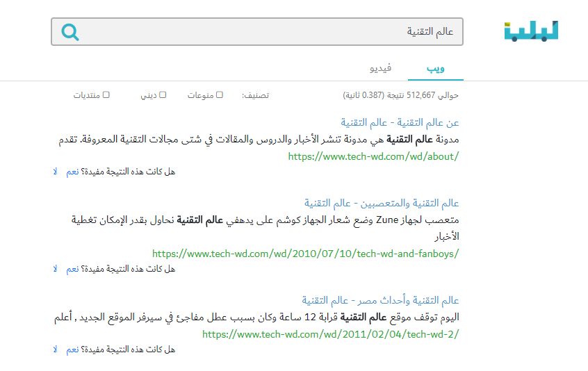The height and width of the screenshot is (371, 588).
Task: Mark the first result helpful with نعم
Action: tap(72, 172)
